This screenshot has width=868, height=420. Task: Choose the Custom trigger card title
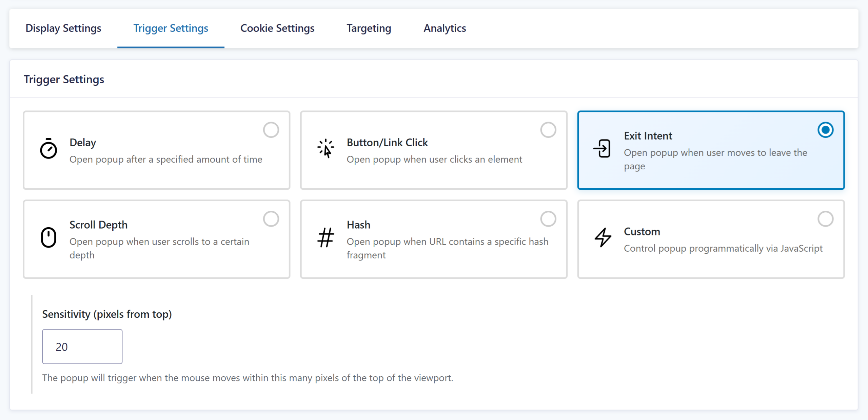tap(642, 232)
